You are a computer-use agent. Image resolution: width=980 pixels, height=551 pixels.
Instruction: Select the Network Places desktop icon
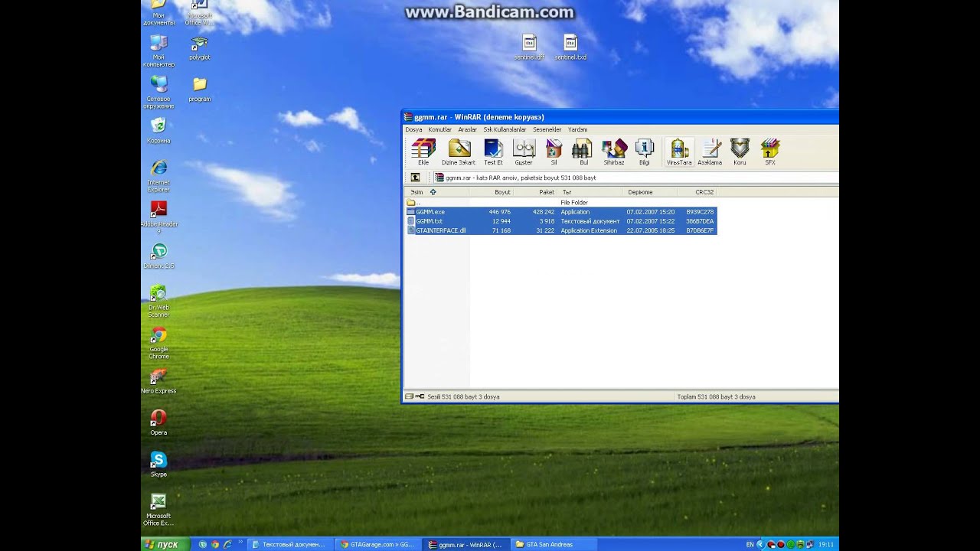point(158,93)
